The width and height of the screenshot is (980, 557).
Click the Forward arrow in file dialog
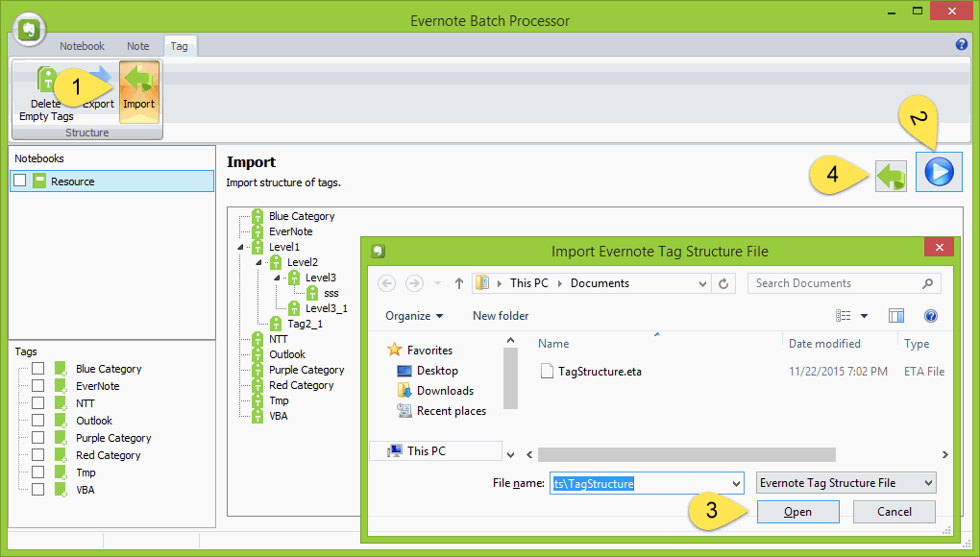click(x=414, y=283)
